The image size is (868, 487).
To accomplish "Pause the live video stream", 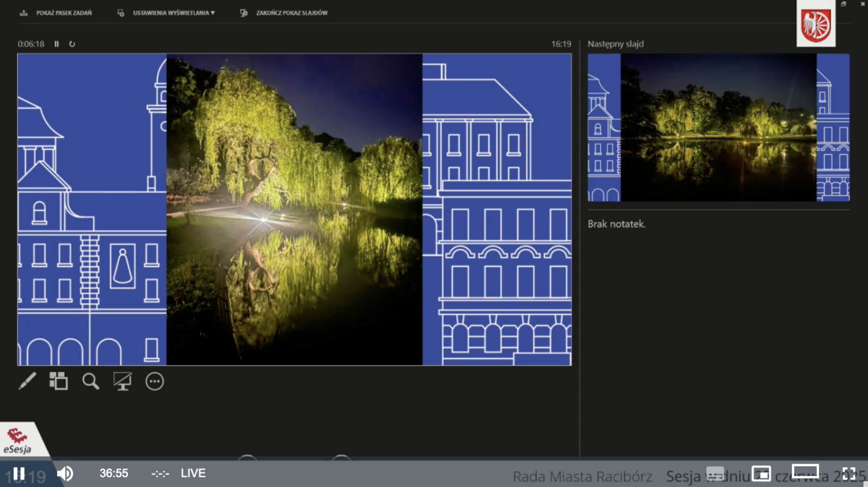I will tap(19, 473).
